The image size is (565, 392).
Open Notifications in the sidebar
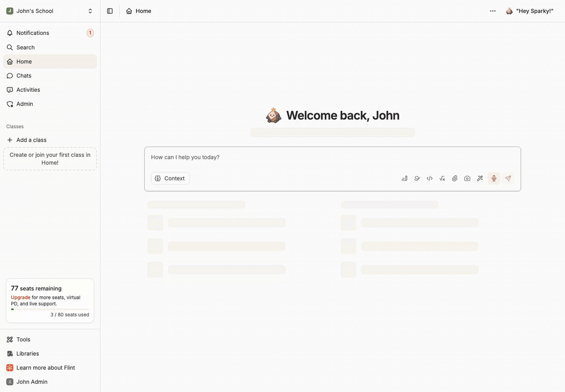(50, 33)
